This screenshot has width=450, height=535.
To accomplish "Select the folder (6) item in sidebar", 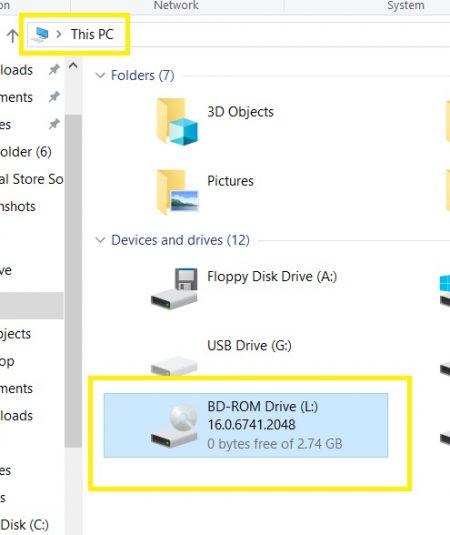I will (x=26, y=152).
